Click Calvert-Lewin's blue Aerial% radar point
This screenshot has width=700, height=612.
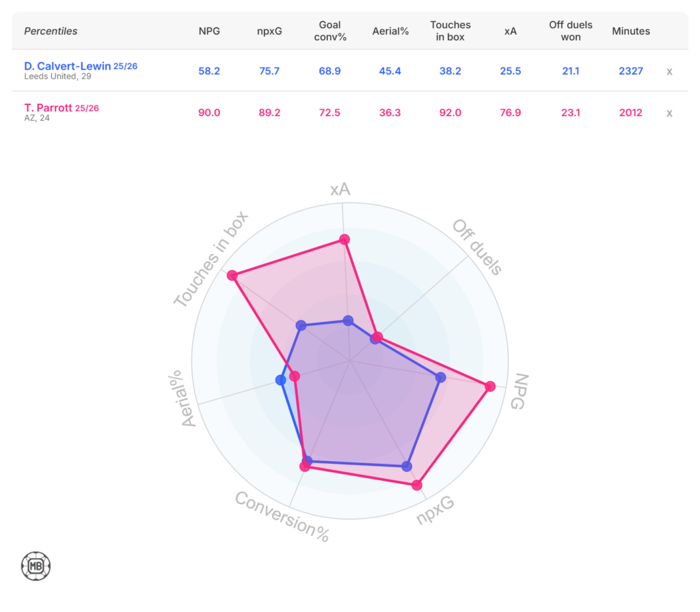point(280,380)
